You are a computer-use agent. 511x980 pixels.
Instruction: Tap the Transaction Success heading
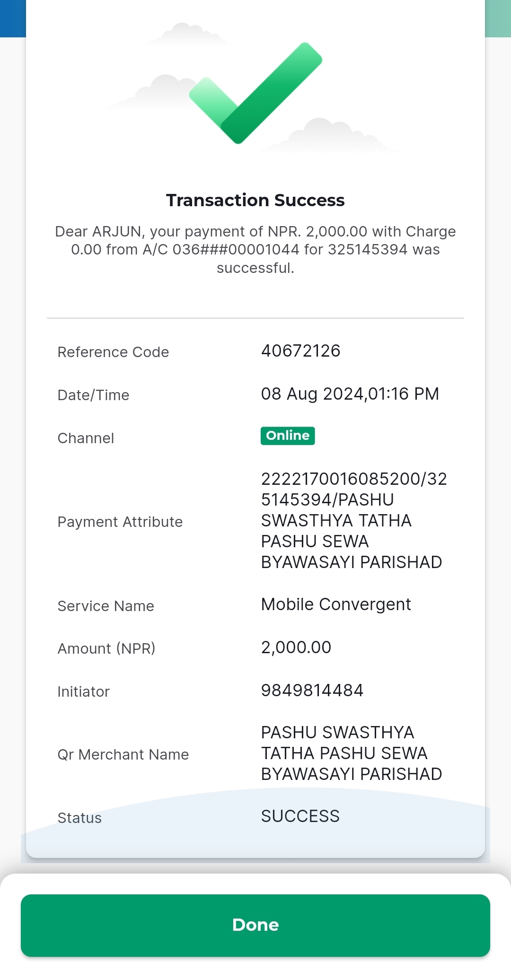255,200
